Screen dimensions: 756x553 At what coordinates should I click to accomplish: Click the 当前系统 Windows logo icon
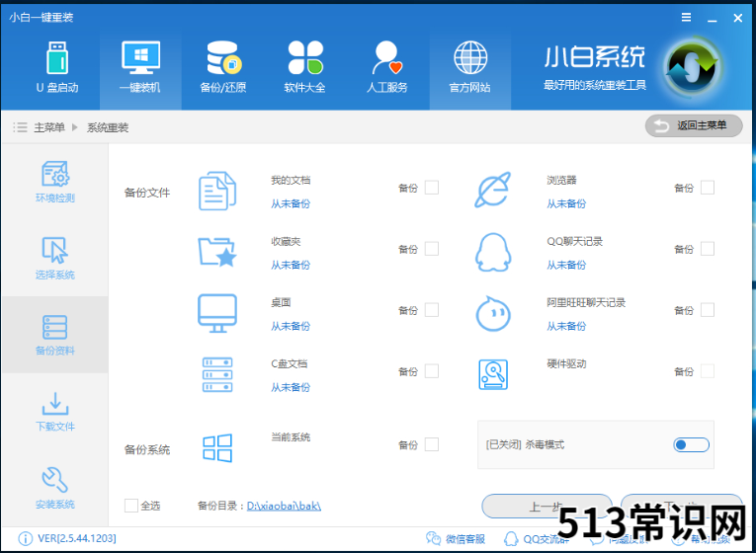217,447
